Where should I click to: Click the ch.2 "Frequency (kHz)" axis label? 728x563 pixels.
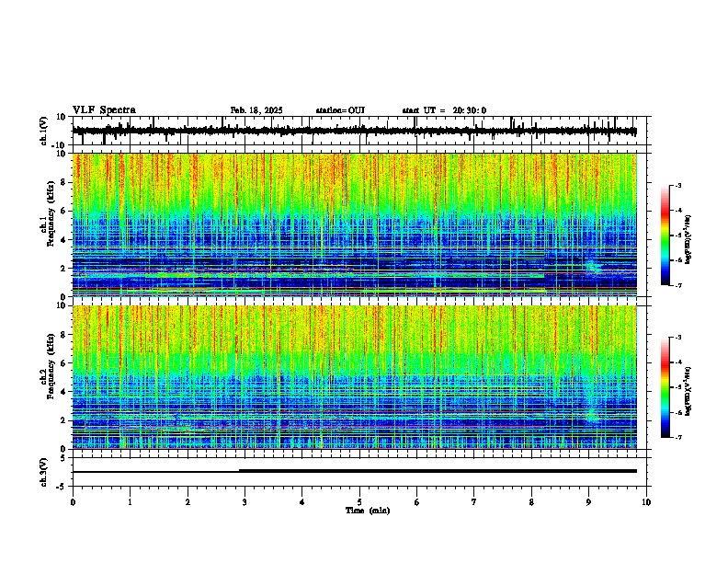click(50, 366)
